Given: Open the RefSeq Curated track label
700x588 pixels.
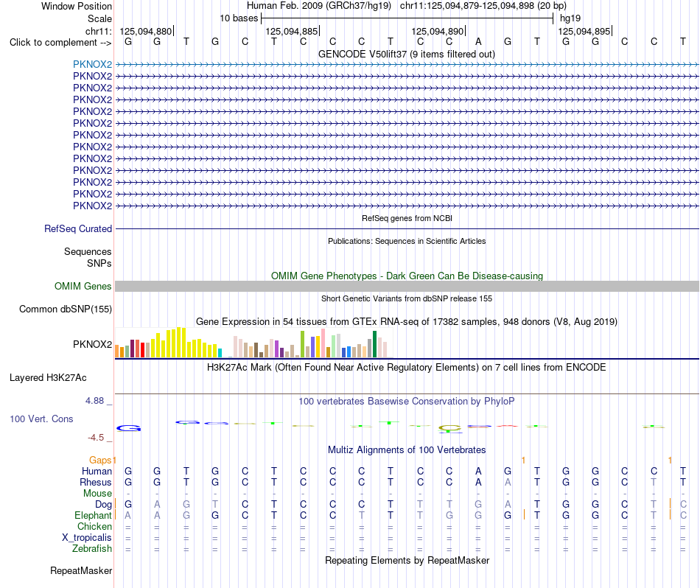Looking at the screenshot, I should tap(78, 228).
